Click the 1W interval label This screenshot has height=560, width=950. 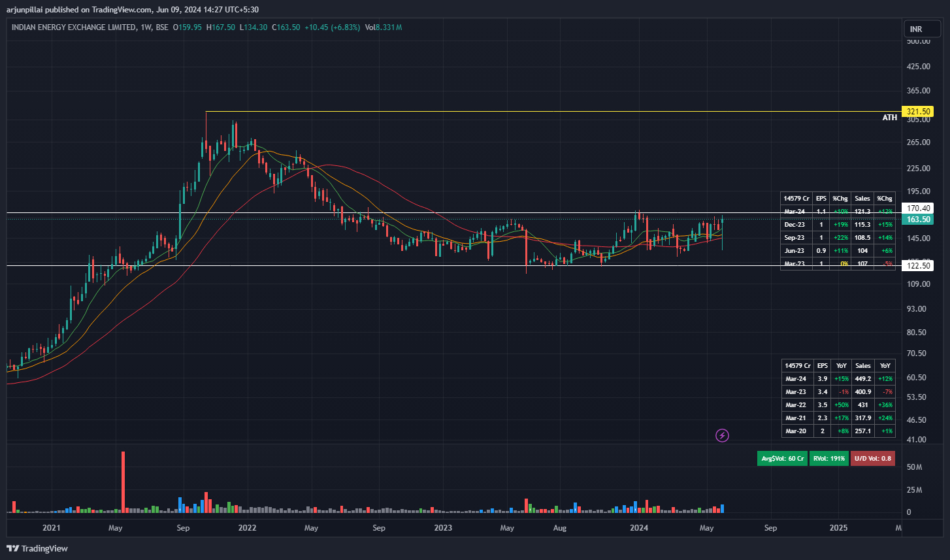[146, 27]
